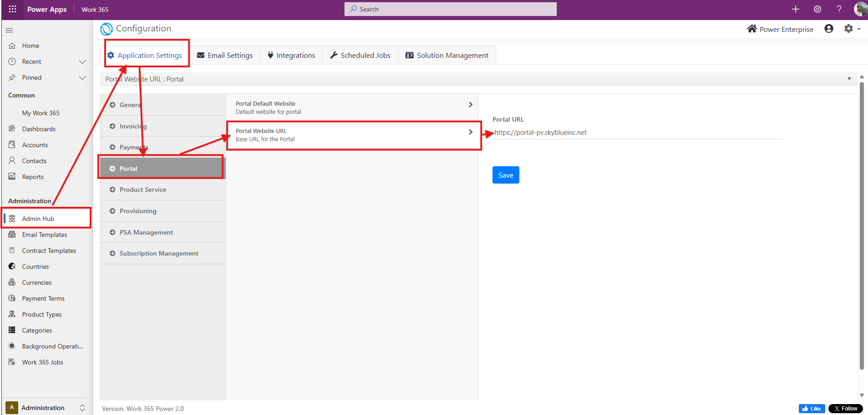The width and height of the screenshot is (868, 415).
Task: Click the Reports chart icon
Action: coord(12,177)
